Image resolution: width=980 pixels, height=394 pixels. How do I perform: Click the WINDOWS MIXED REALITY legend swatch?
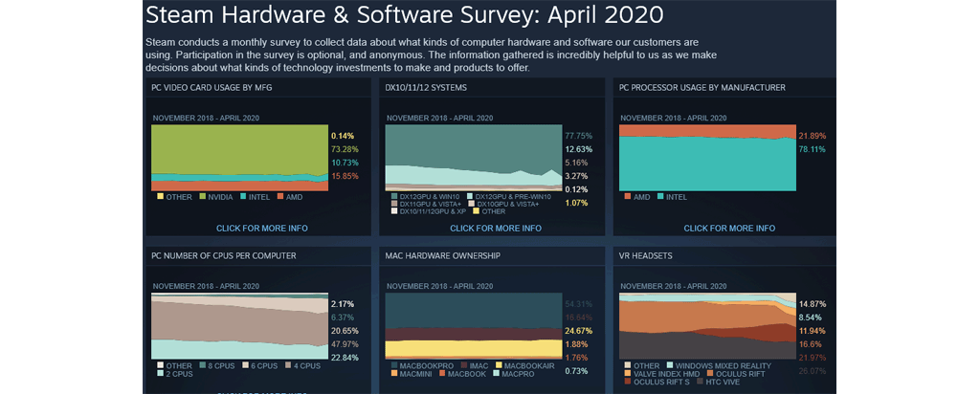pyautogui.click(x=670, y=366)
